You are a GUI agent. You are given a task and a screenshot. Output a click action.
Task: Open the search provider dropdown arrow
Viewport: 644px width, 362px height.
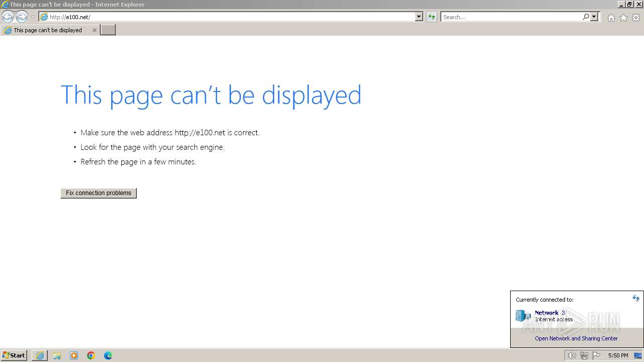point(594,17)
